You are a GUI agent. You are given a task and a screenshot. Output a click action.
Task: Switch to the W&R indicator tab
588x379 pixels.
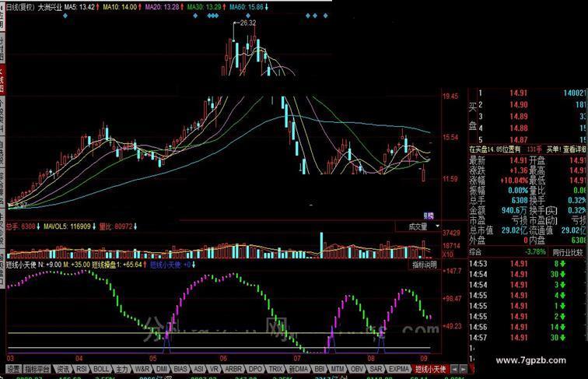point(142,369)
